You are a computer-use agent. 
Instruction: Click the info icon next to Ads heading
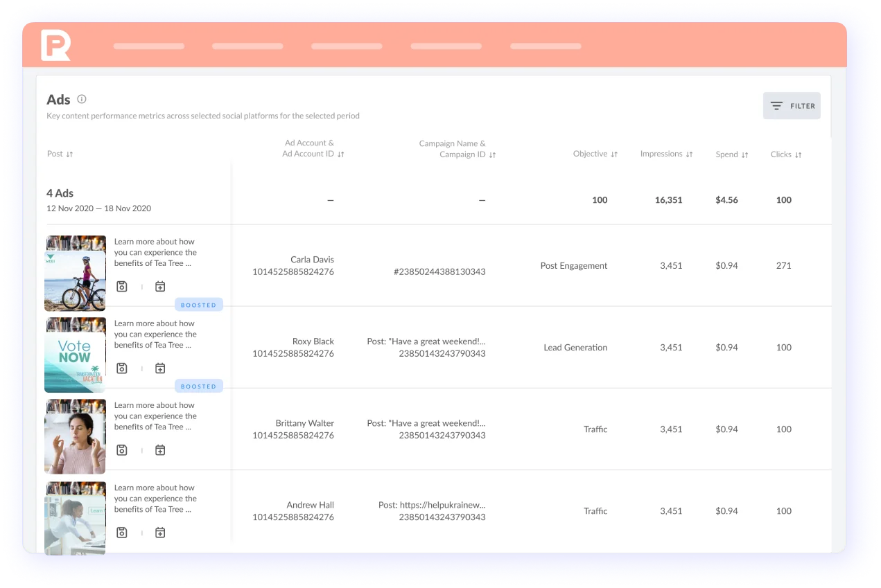point(82,99)
